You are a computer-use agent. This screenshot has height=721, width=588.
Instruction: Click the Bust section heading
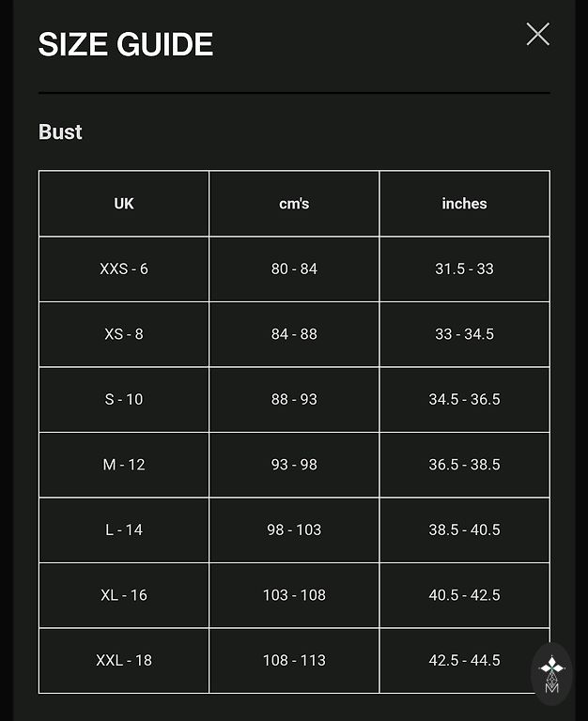pos(60,132)
